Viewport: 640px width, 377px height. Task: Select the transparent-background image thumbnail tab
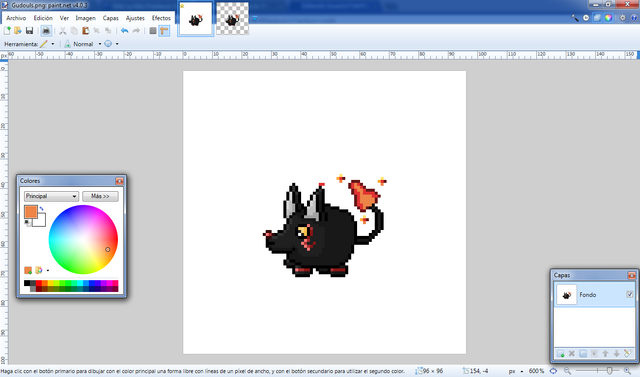tap(232, 19)
